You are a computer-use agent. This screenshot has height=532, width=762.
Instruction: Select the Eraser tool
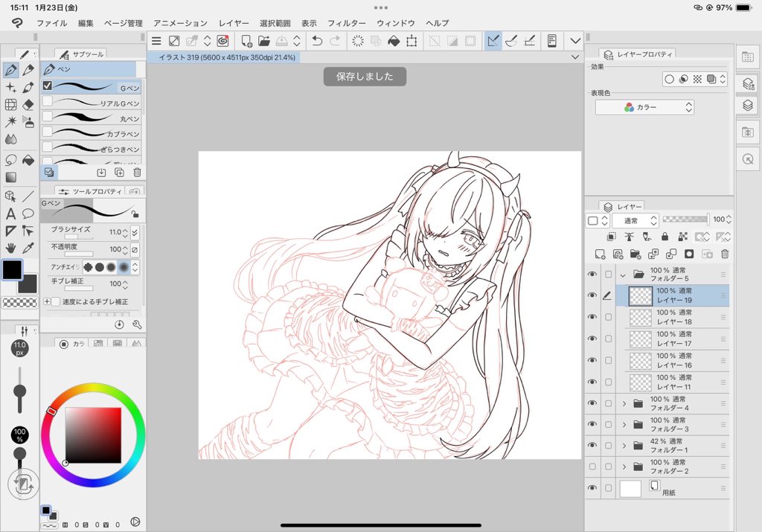(28, 104)
